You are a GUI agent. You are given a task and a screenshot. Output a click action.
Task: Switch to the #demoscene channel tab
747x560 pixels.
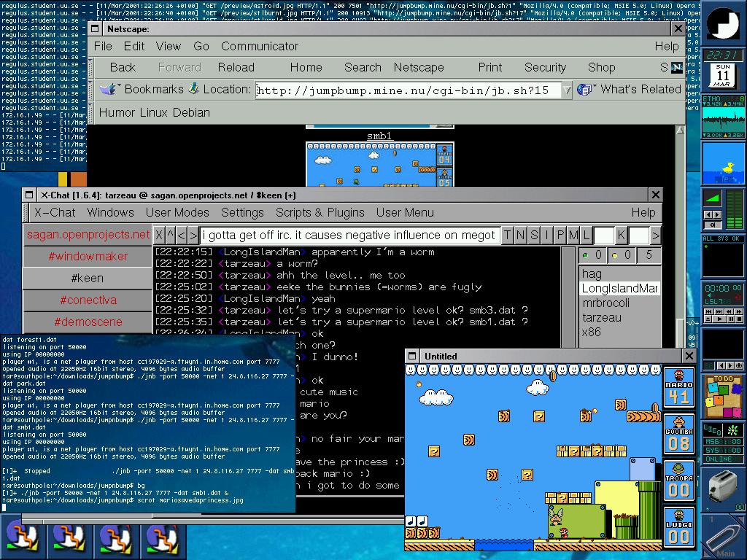point(88,322)
